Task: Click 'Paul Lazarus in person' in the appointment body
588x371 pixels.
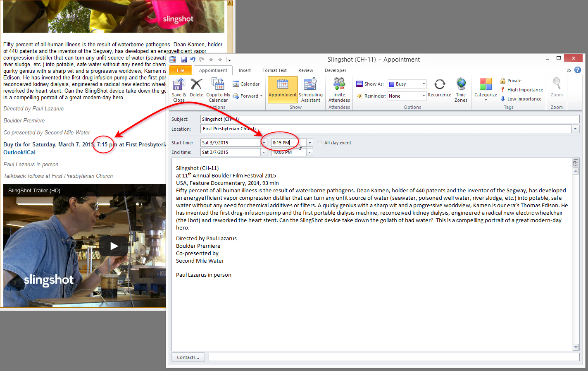Action: tap(204, 275)
